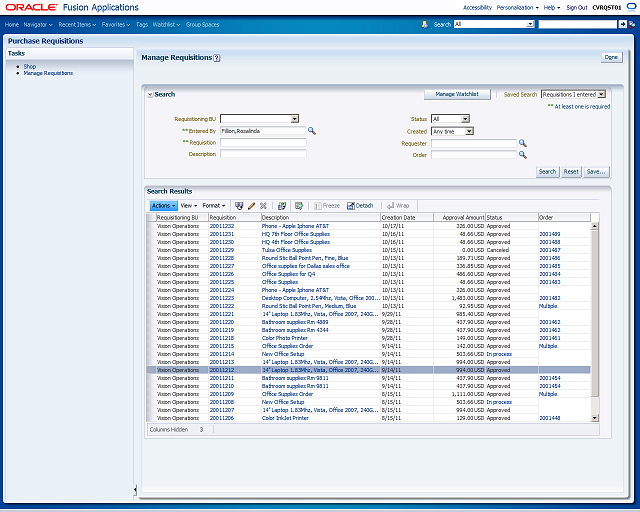Open requisition 20011232 link
640x512 pixels.
(222, 226)
